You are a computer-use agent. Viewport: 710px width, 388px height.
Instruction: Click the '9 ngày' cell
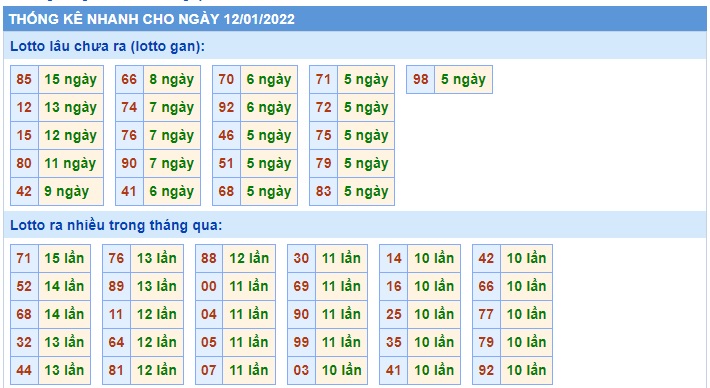(x=71, y=192)
